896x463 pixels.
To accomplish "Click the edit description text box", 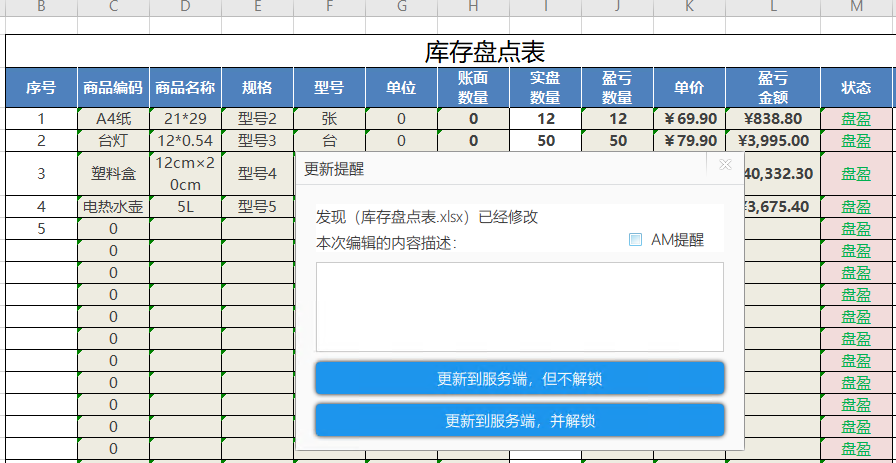I will point(519,307).
